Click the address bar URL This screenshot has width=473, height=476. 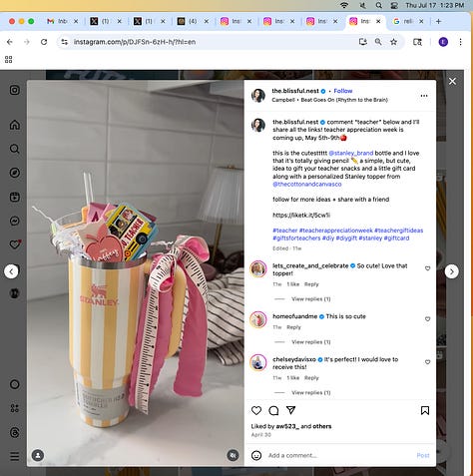coord(135,42)
